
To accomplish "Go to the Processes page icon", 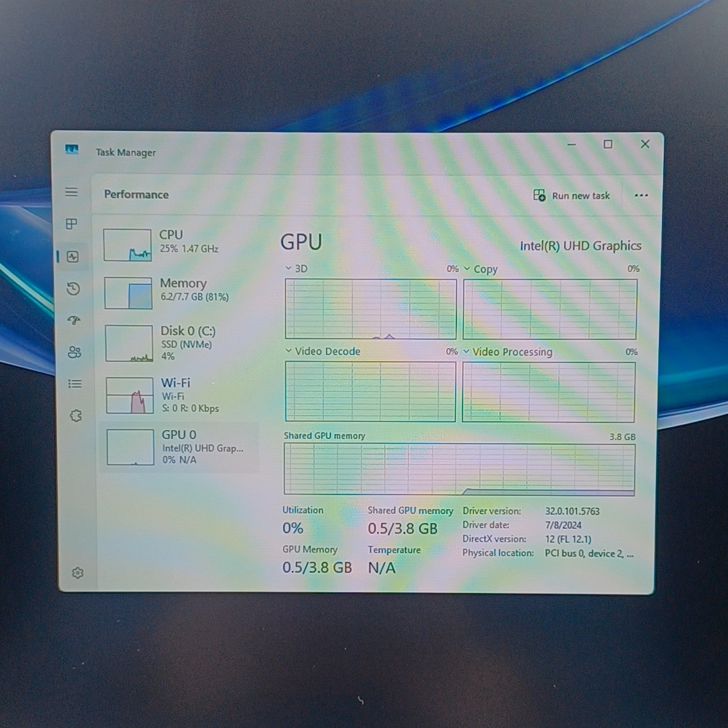I will (x=71, y=224).
